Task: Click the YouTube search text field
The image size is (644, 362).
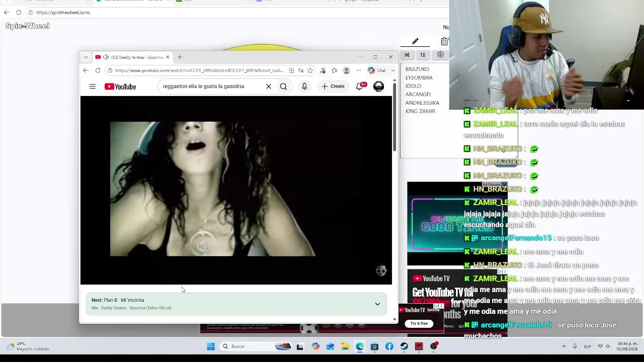Action: point(212,86)
